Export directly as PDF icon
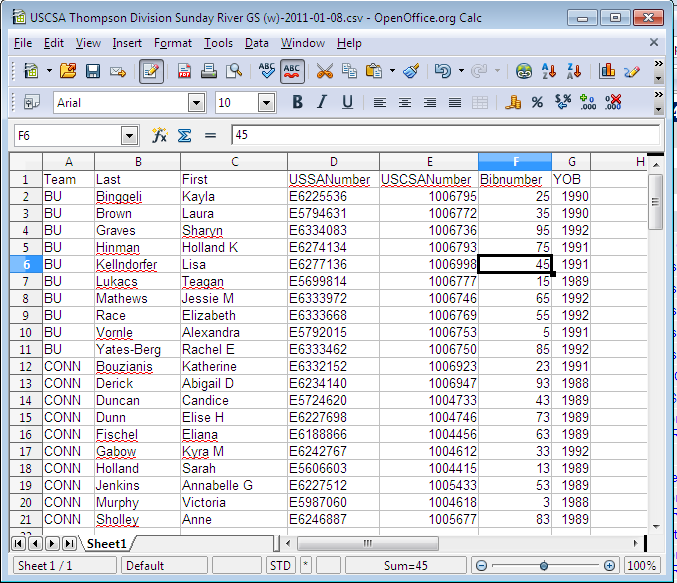Screen dimensions: 677x583 point(184,71)
